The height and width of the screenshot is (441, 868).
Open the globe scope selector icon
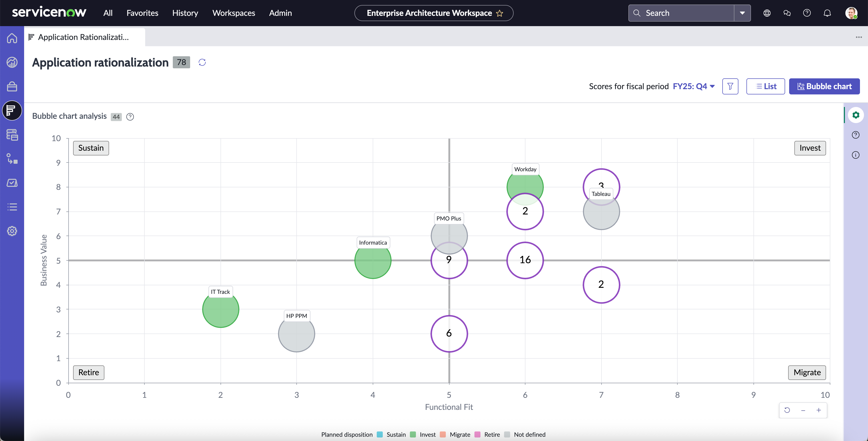point(767,13)
